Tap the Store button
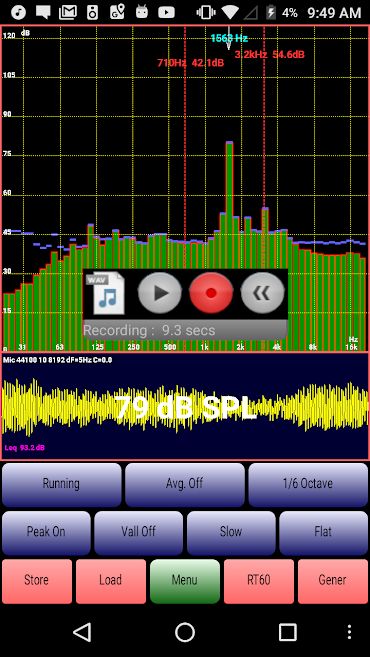Image resolution: width=370 pixels, height=657 pixels. point(37,581)
